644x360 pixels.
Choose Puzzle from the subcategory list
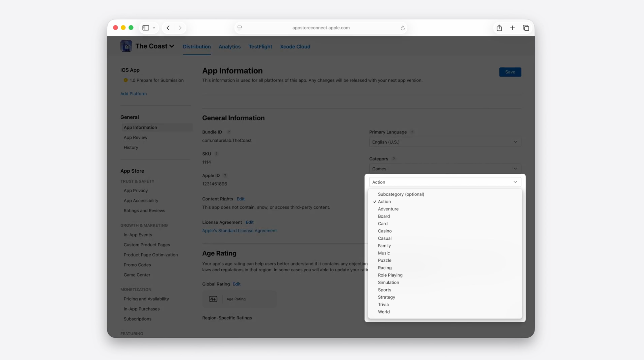[x=384, y=260]
